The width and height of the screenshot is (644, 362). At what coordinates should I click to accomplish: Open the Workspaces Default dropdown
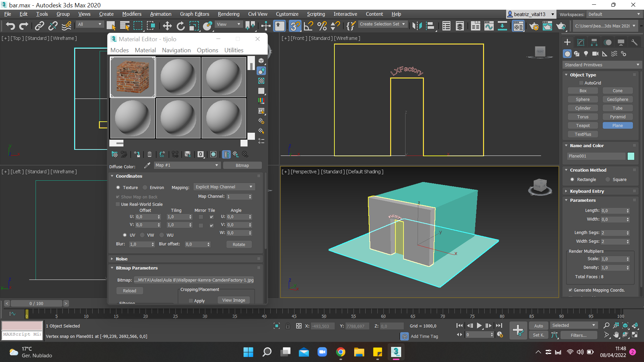click(x=614, y=14)
